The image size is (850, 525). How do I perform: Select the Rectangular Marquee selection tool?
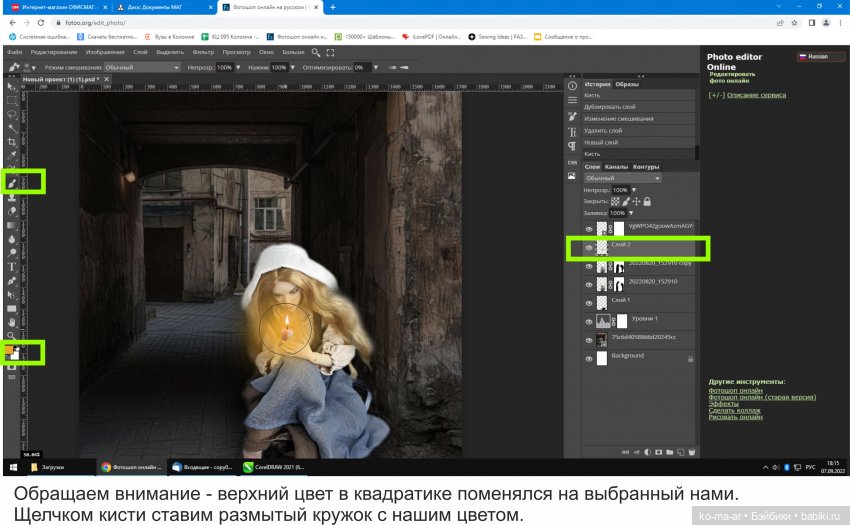11,100
